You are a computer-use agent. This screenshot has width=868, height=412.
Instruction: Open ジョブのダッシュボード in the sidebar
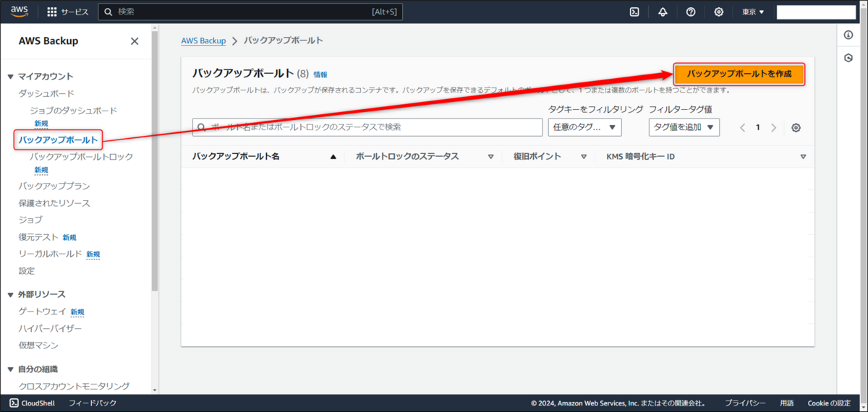coord(73,111)
